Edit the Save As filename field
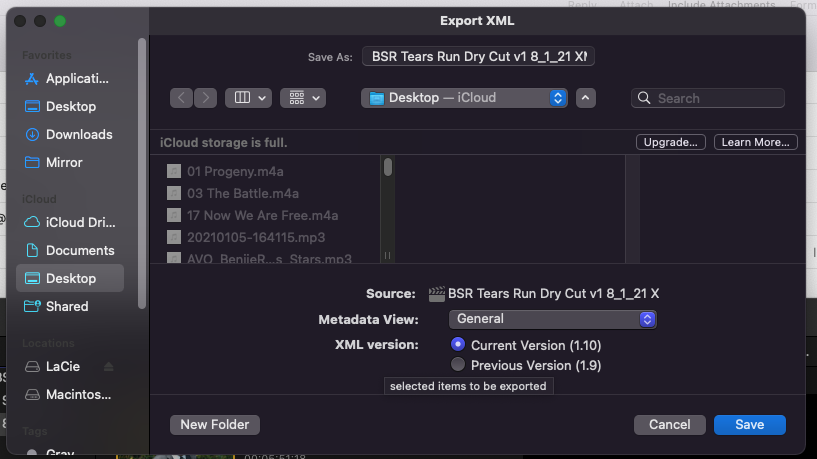Screen dimensions: 817x459 (480, 57)
